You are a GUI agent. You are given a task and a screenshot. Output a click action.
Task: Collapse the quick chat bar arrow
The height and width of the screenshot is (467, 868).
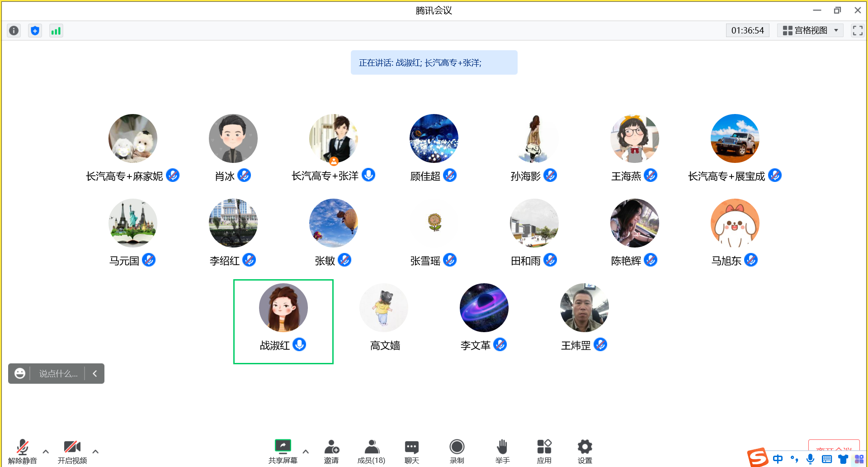[x=95, y=373]
